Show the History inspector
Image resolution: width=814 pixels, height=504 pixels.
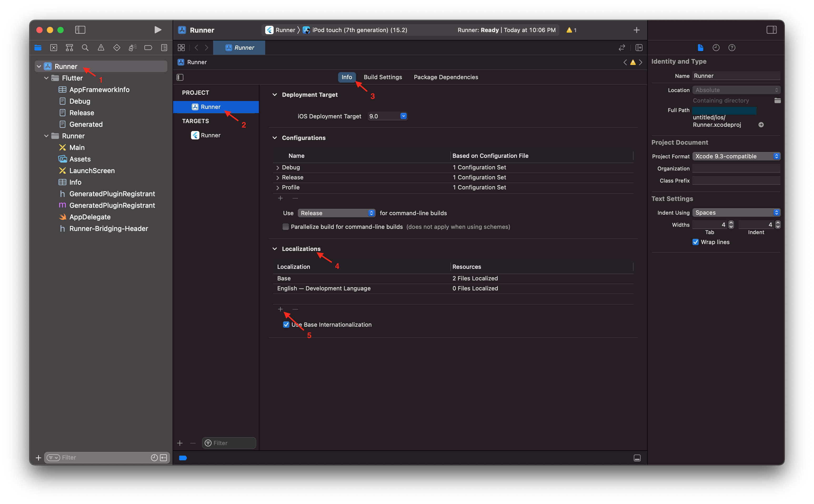716,48
